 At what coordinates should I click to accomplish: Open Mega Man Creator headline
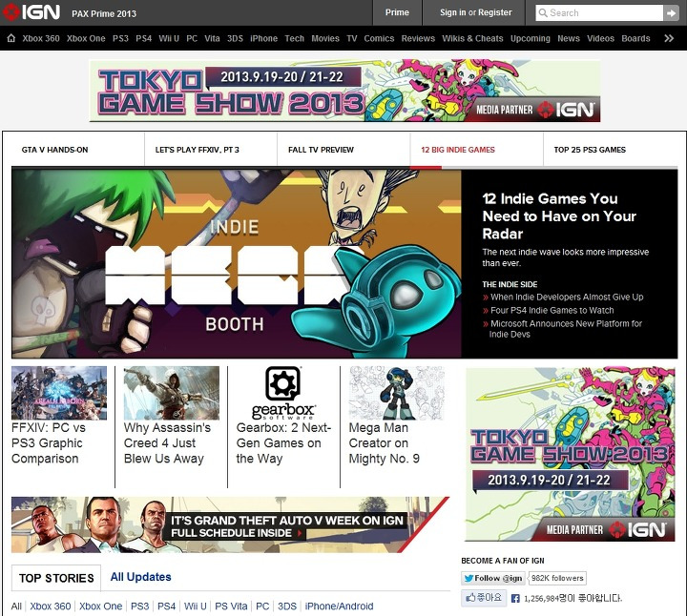coord(385,443)
